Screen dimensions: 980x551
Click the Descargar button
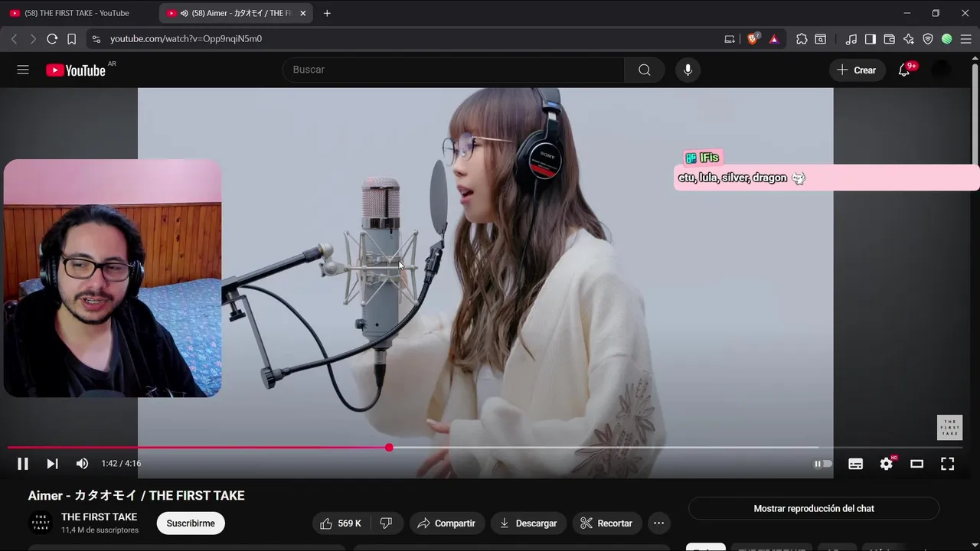[x=528, y=523]
